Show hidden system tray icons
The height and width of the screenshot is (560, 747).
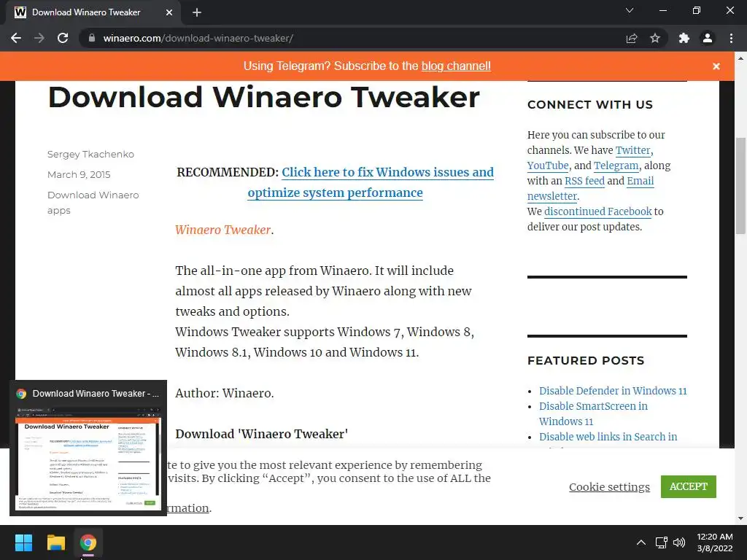641,542
